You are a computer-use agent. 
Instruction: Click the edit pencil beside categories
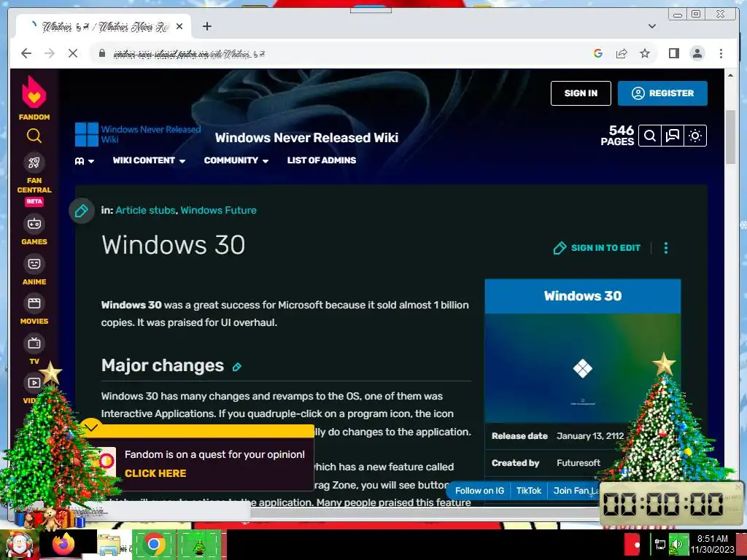point(82,211)
